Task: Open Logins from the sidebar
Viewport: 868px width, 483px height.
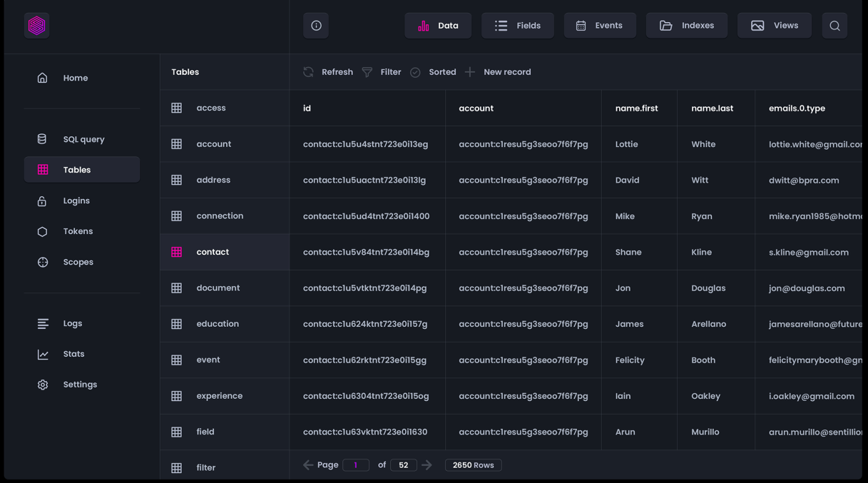Action: pos(76,200)
